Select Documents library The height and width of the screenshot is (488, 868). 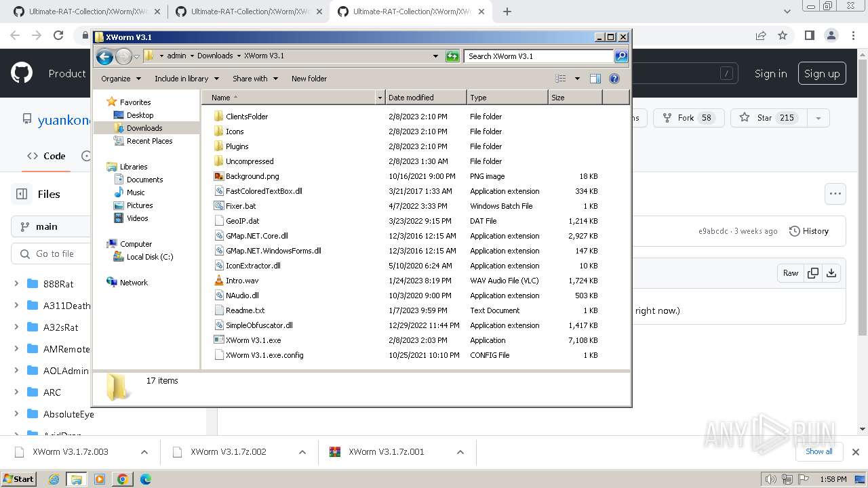click(x=144, y=180)
